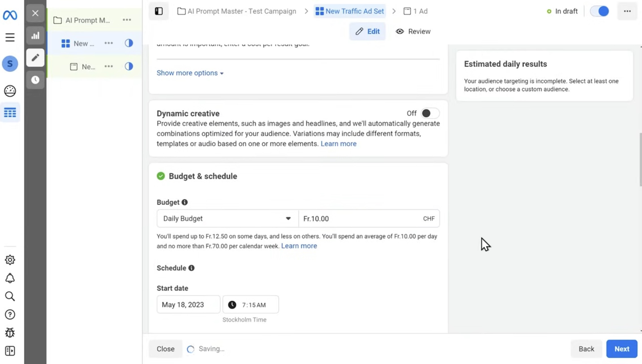The height and width of the screenshot is (364, 642).
Task: Click the Meta logo icon
Action: point(10,15)
